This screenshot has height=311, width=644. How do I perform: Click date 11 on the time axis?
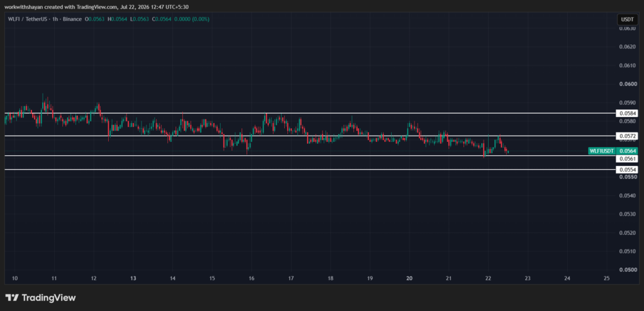pos(54,278)
